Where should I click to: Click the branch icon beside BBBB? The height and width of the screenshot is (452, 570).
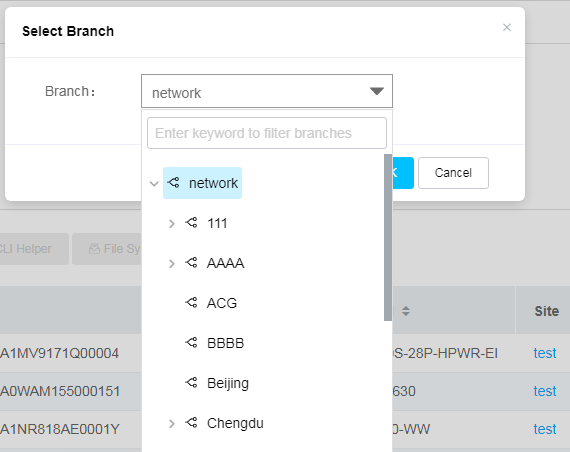(x=191, y=343)
